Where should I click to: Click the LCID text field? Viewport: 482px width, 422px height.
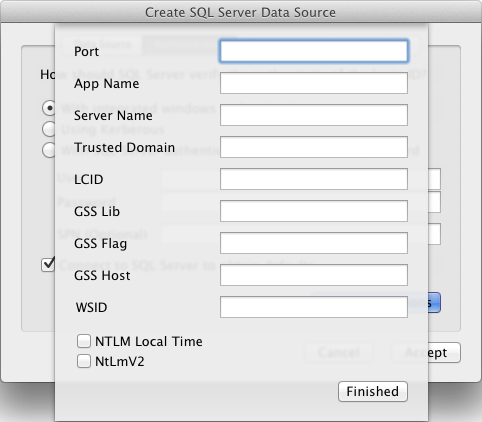tap(314, 179)
